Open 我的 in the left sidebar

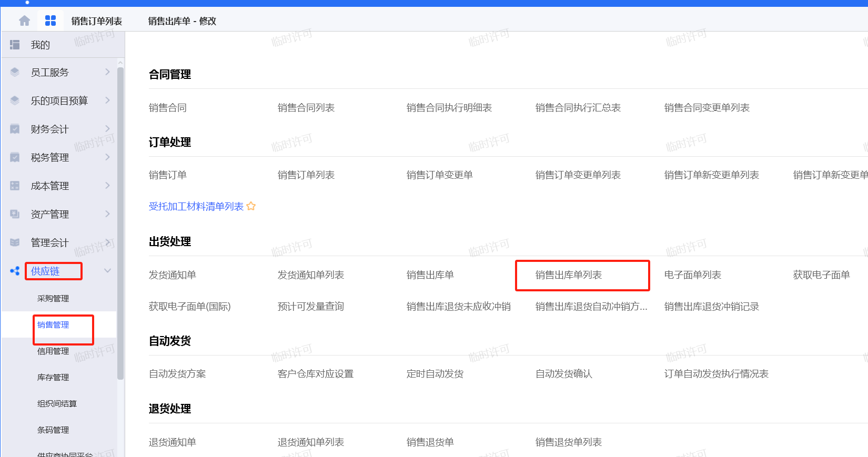[41, 45]
